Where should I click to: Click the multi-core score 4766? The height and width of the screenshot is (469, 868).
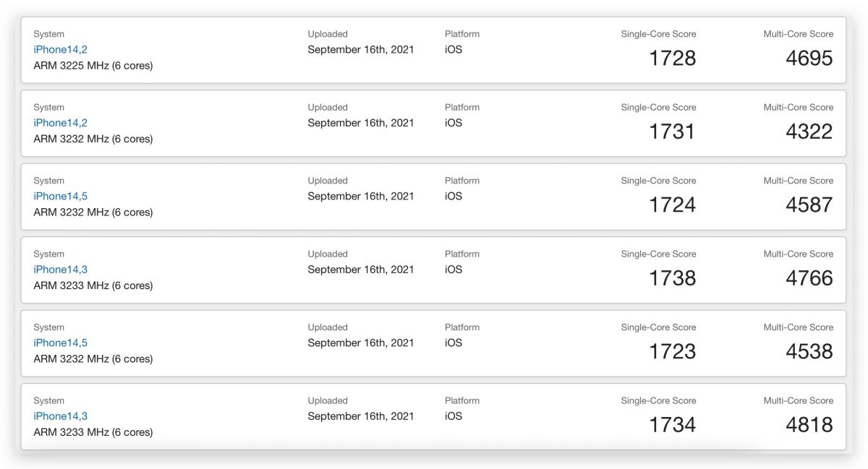[809, 278]
